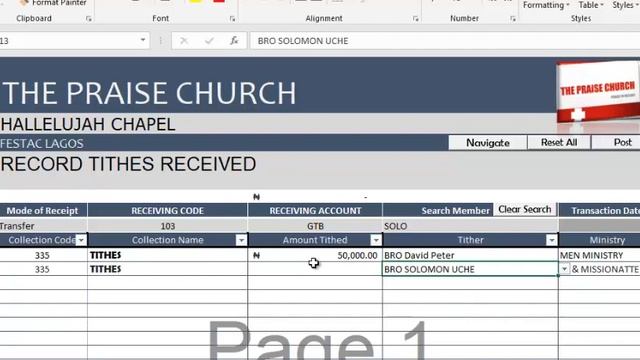Select code 335 in BRO David Peter row
The image size is (640, 360).
click(x=43, y=255)
